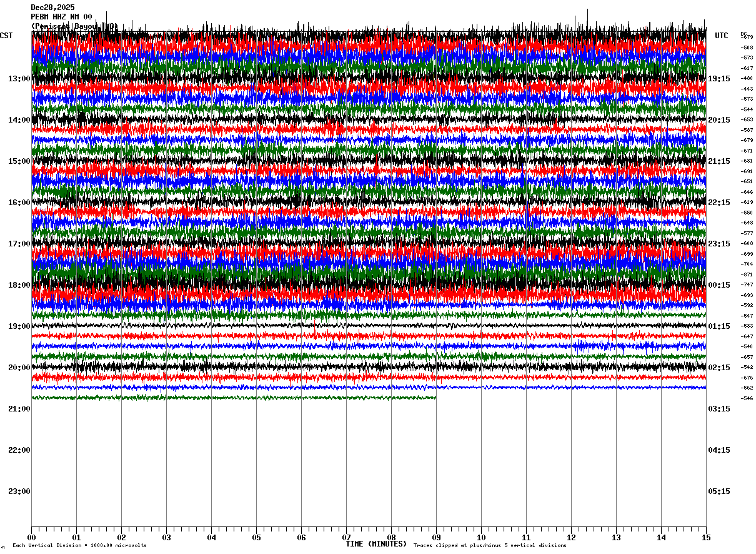
Task: Click the CST timezone label
Action: point(6,36)
